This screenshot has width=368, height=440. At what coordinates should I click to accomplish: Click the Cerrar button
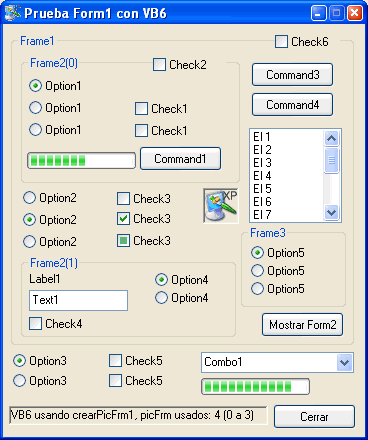314,417
